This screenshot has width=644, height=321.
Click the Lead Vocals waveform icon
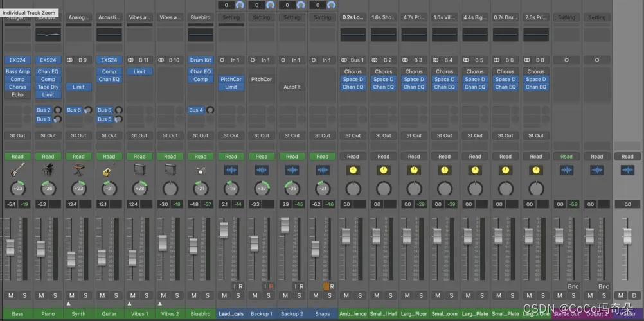[231, 170]
